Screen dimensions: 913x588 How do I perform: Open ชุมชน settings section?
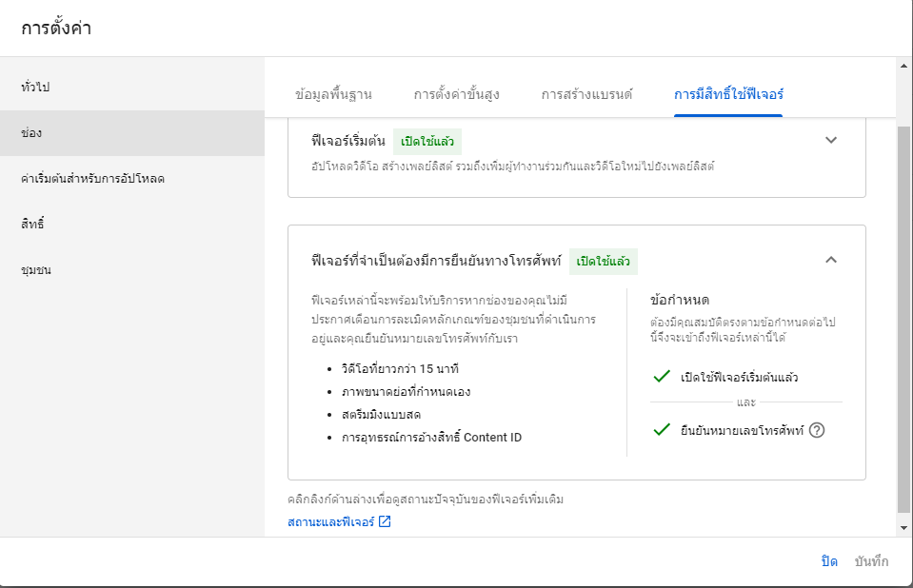pyautogui.click(x=35, y=270)
